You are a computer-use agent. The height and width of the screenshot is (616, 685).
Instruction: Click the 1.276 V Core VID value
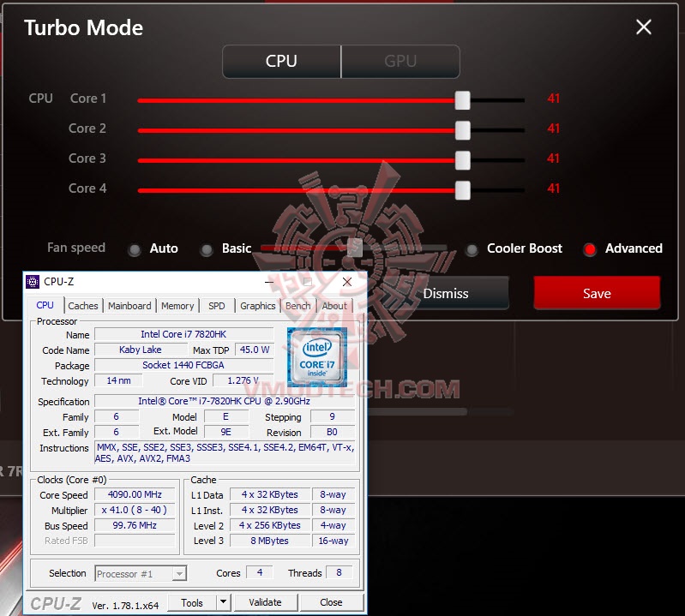pos(243,380)
